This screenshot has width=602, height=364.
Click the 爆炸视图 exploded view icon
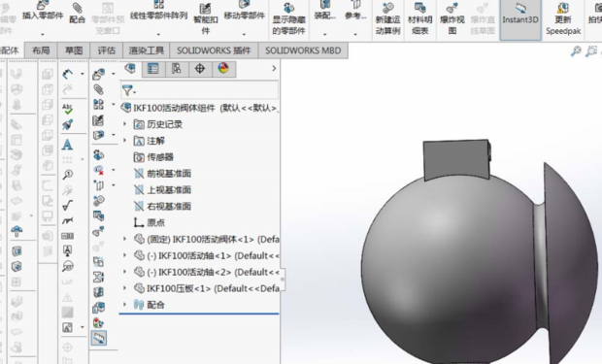(x=452, y=9)
